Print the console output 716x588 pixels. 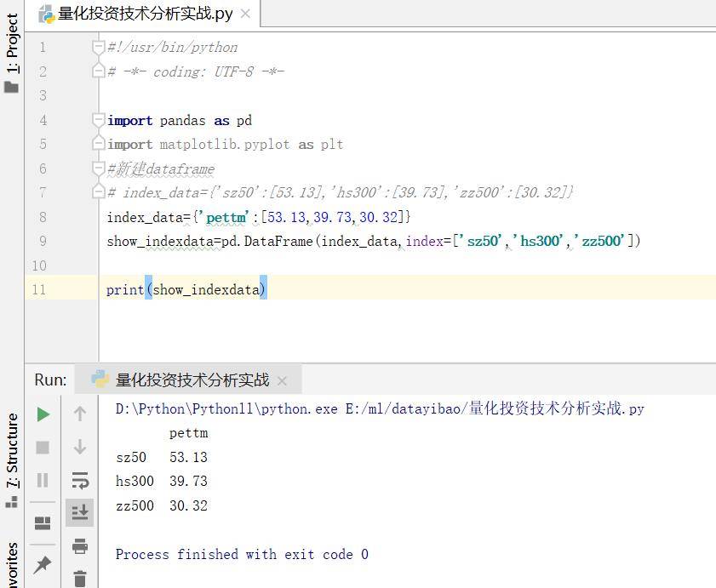[x=80, y=546]
